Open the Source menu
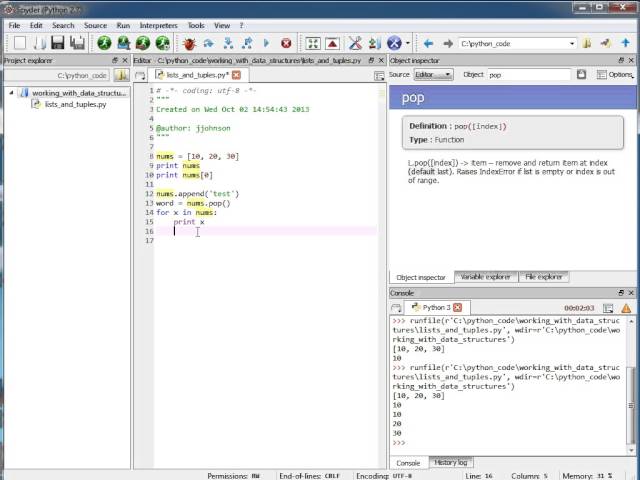The height and width of the screenshot is (480, 640). click(95, 25)
